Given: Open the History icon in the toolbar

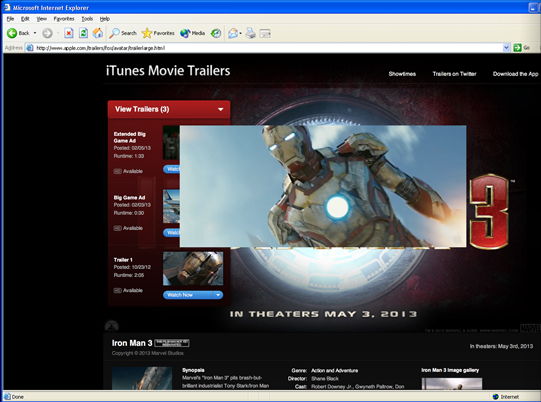Looking at the screenshot, I should (x=216, y=33).
